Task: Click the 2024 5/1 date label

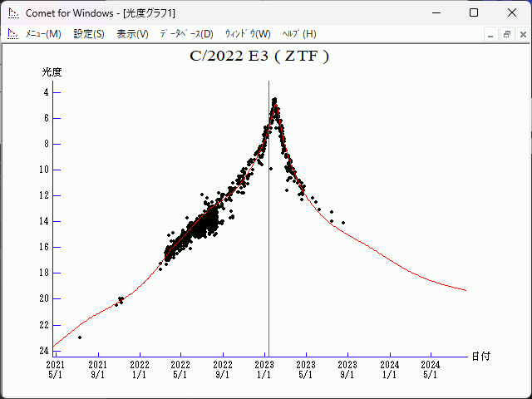Action: (431, 370)
